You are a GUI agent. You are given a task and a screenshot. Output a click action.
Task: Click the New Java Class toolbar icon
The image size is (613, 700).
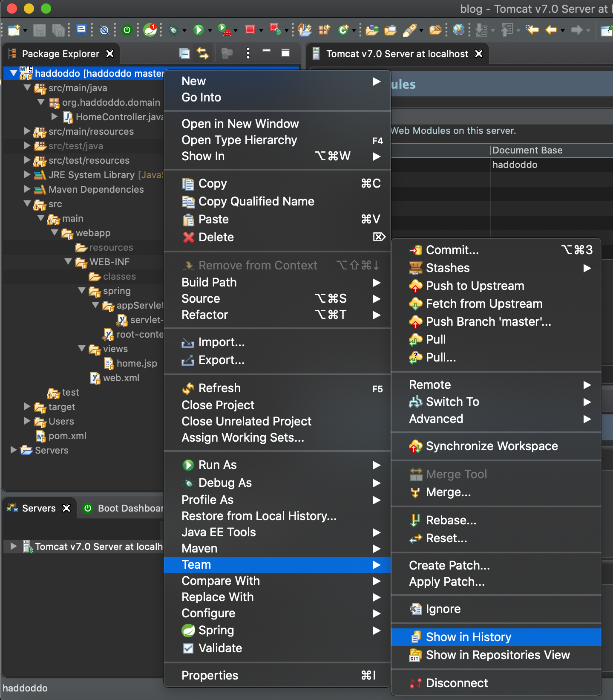(x=343, y=29)
